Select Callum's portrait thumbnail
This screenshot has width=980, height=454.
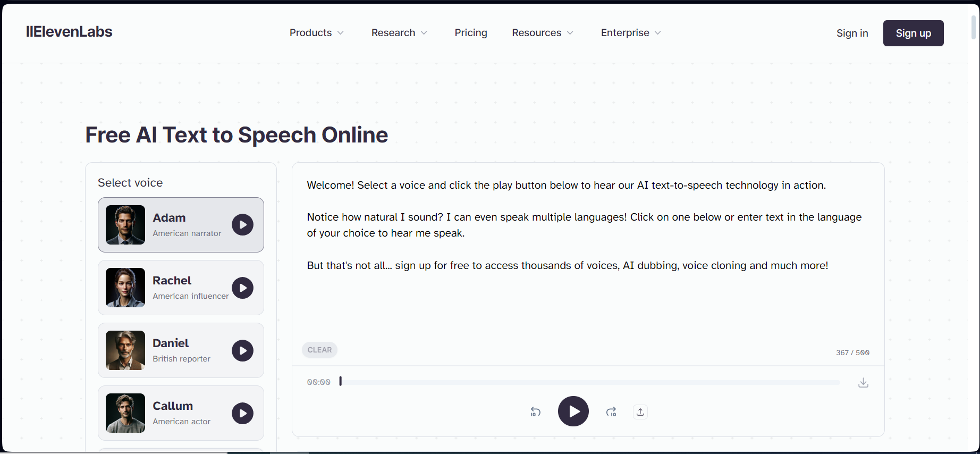(125, 413)
